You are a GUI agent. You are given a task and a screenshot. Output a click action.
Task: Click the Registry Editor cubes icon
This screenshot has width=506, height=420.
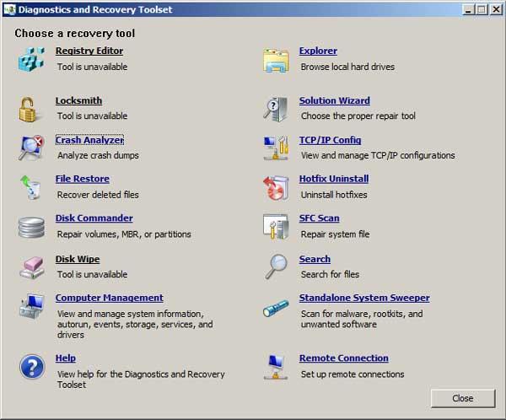click(31, 59)
